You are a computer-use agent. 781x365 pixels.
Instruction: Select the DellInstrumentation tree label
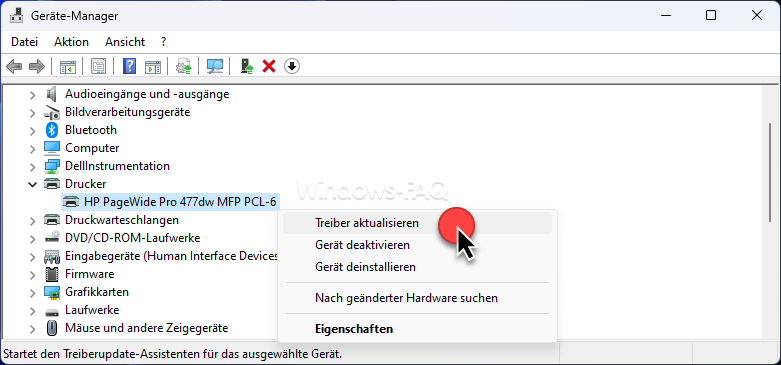(118, 166)
